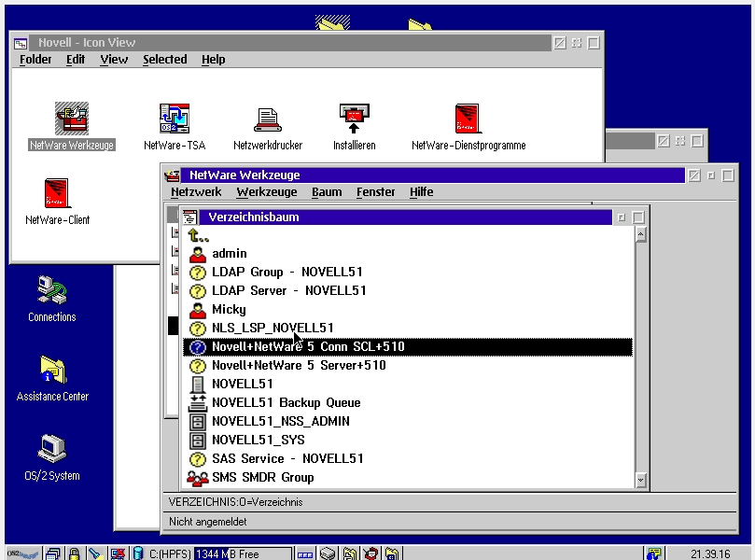Click 'Nicht angemeldet' status text
755x560 pixels.
tap(207, 522)
